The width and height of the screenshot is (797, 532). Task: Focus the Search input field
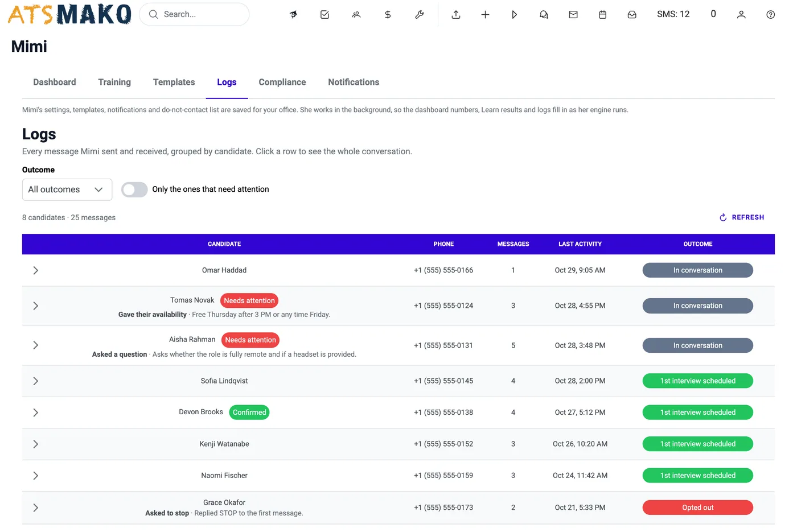click(x=194, y=14)
